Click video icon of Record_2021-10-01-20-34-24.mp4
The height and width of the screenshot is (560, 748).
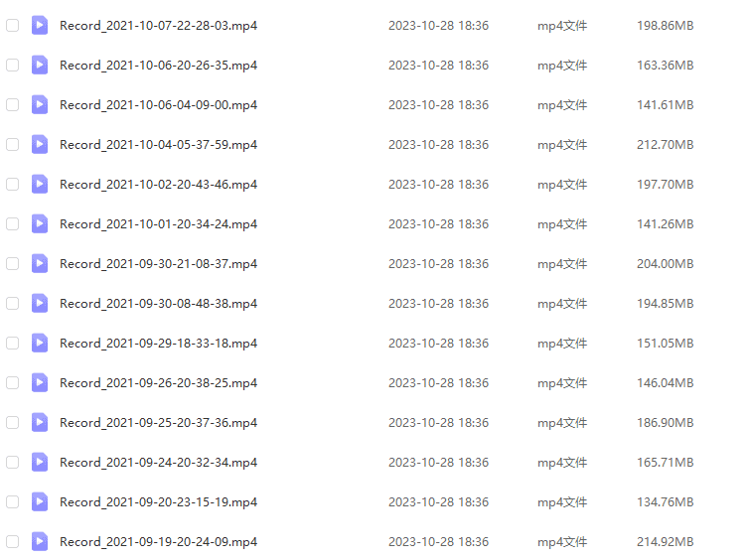click(40, 223)
